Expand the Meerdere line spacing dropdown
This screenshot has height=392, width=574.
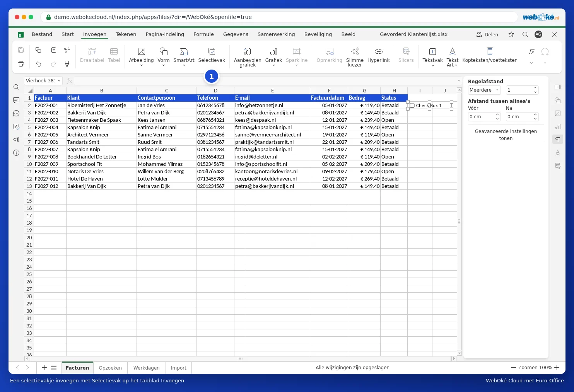pos(484,90)
